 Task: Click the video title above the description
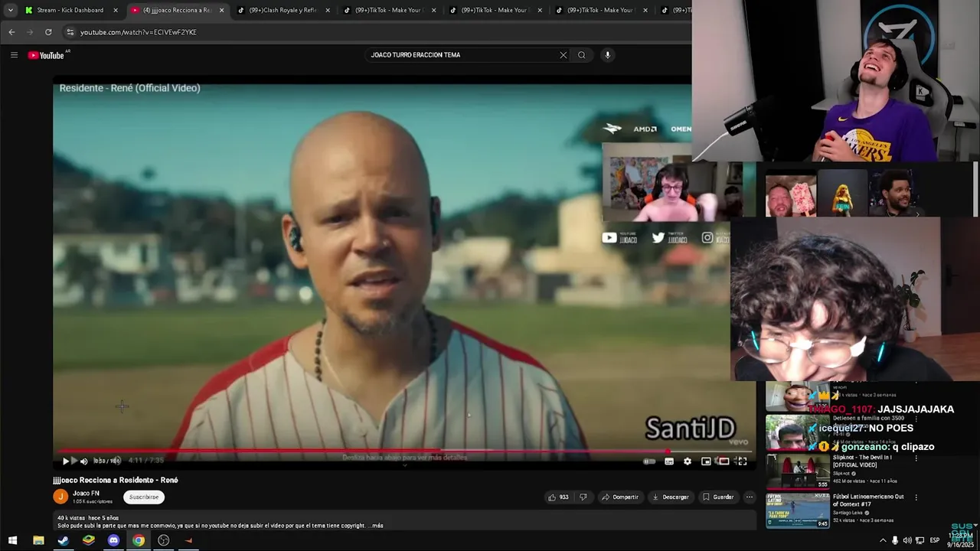(116, 480)
